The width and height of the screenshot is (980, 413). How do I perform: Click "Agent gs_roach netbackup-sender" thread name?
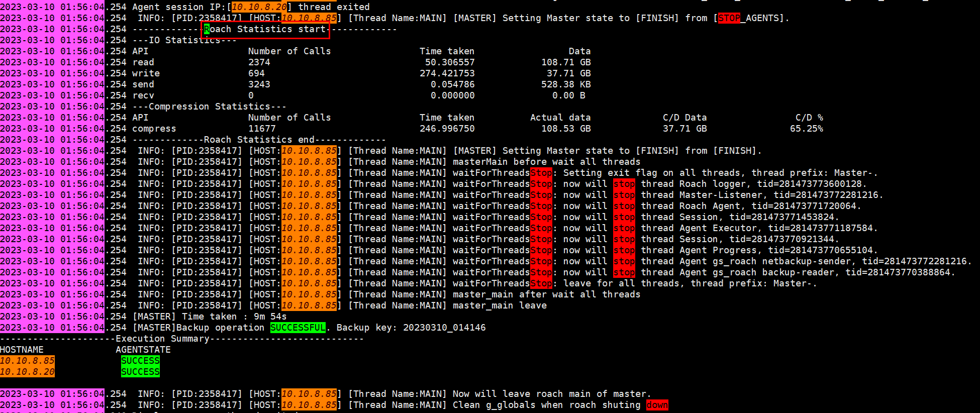click(x=765, y=261)
